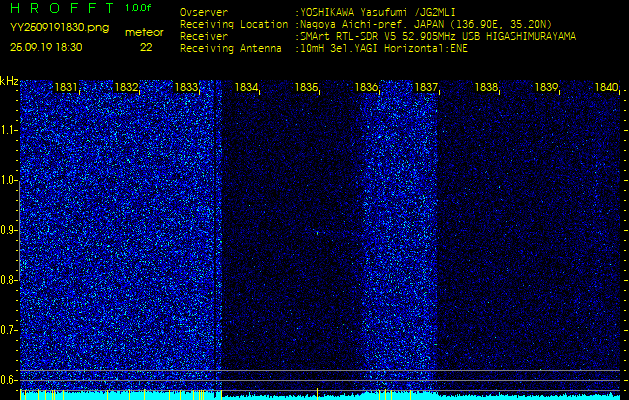This screenshot has width=629, height=400.
Task: Click the Receiving Antenna value 10mH 3el.YAGI
Action: pos(340,49)
